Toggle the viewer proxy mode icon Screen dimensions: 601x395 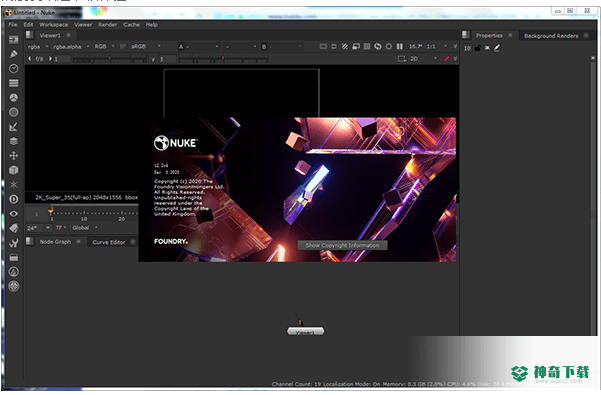(x=356, y=46)
